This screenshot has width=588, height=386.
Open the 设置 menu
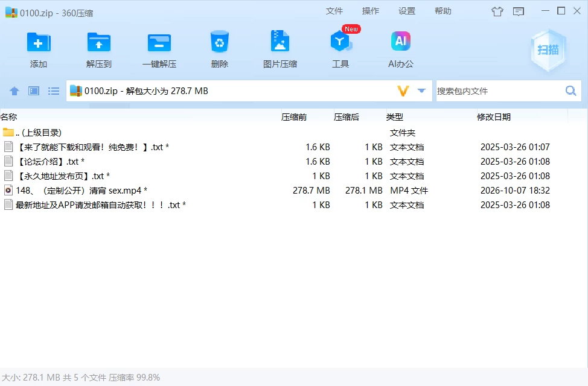pos(407,11)
